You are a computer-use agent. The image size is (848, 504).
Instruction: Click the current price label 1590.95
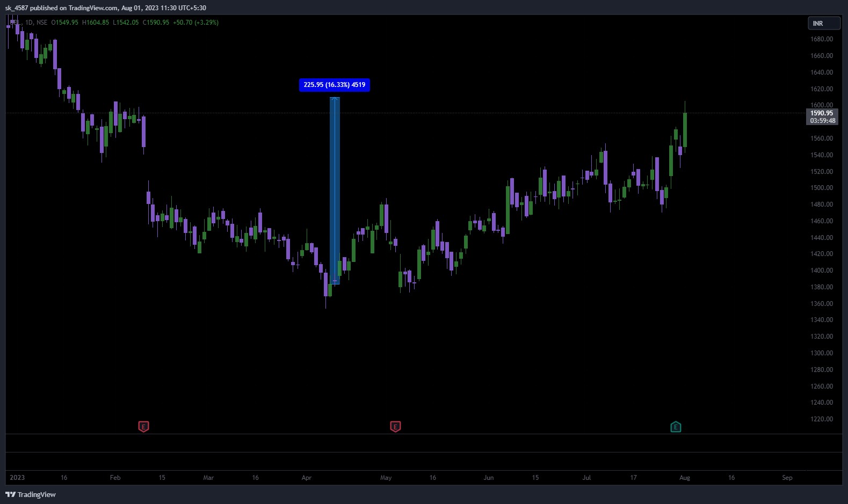[x=822, y=113]
